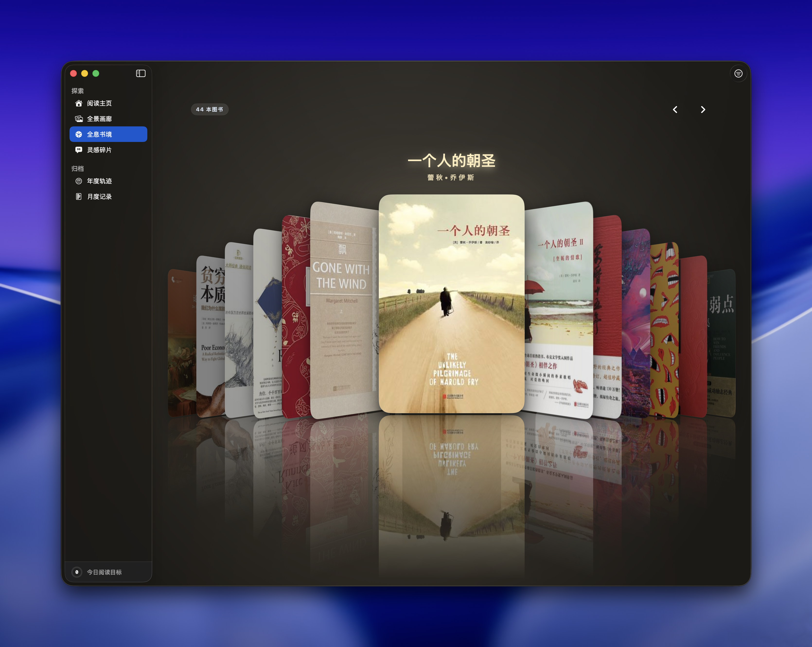
Task: Open 年度轨迹 archive
Action: 108,181
